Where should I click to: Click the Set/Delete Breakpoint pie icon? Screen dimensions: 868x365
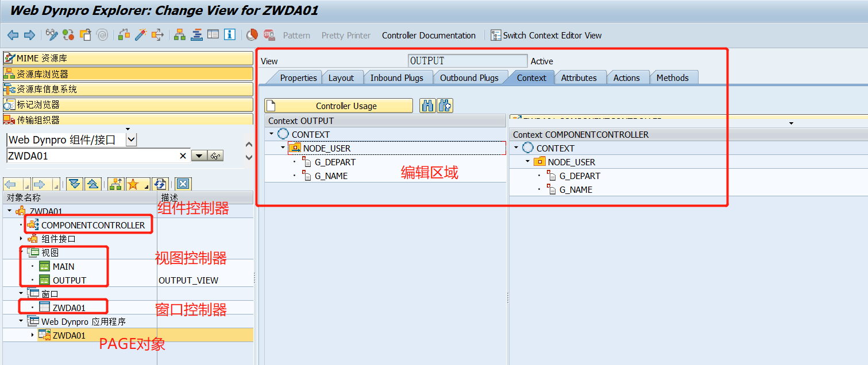[x=252, y=35]
